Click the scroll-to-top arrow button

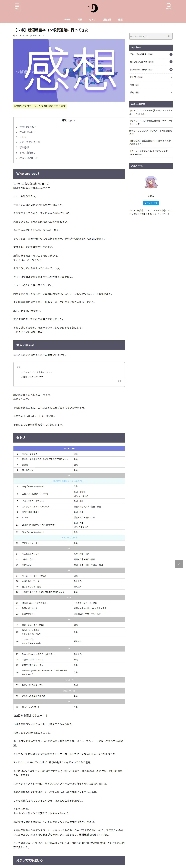(179, 564)
